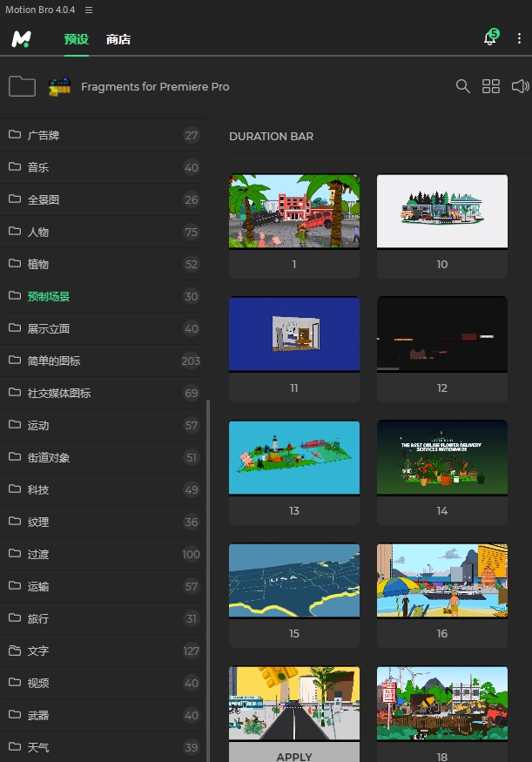
Task: Open the notifications bell
Action: [x=490, y=39]
